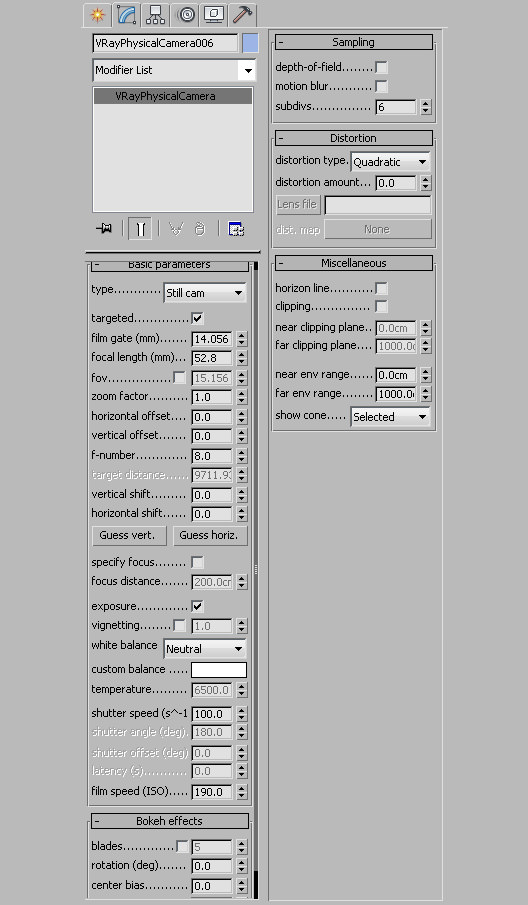Open the Modifier List dropdown
Image resolution: width=528 pixels, height=905 pixels.
174,70
